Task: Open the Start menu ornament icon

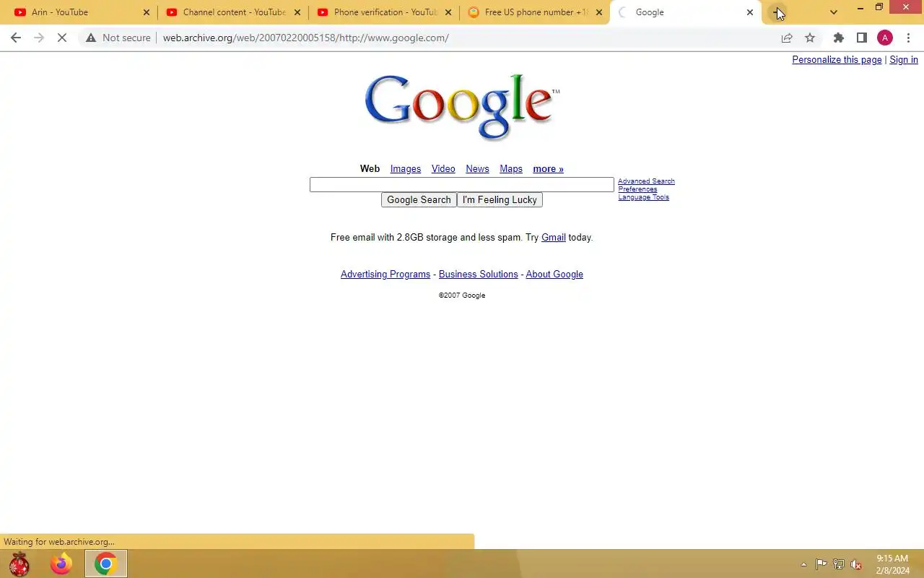Action: pyautogui.click(x=19, y=564)
